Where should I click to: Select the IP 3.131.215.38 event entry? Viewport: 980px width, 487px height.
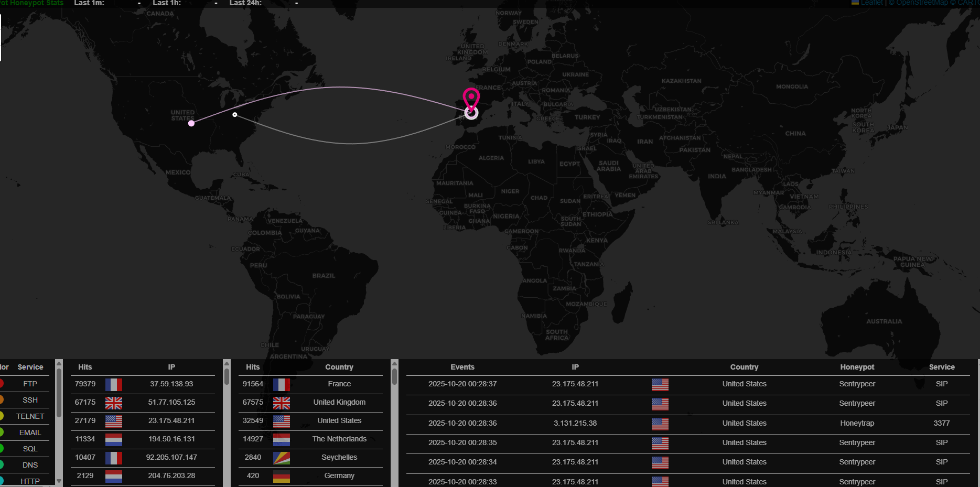point(575,423)
